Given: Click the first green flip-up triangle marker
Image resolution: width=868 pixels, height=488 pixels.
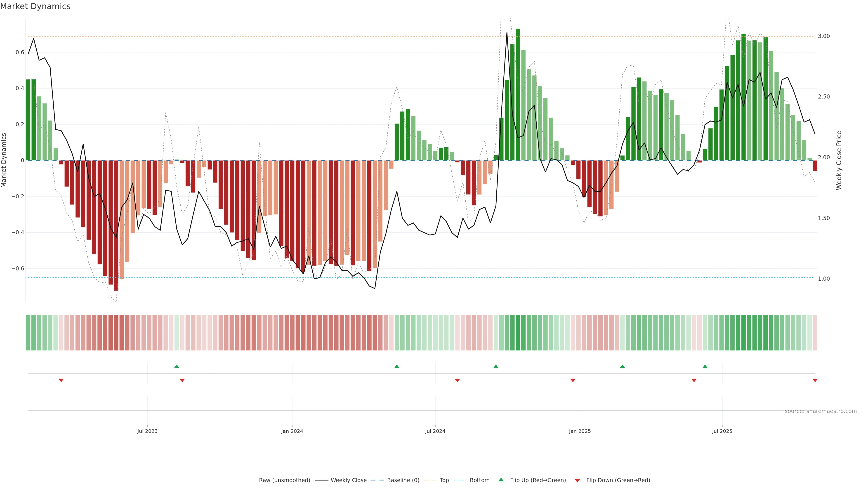Looking at the screenshot, I should 177,366.
